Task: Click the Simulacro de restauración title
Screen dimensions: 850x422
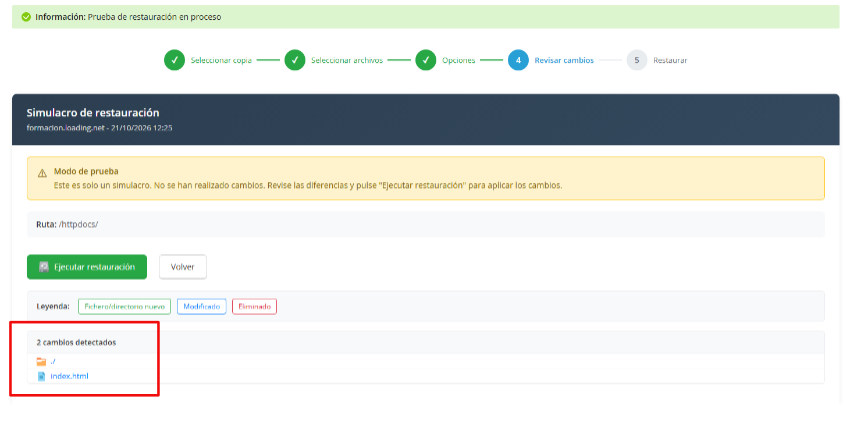Action: [x=93, y=113]
